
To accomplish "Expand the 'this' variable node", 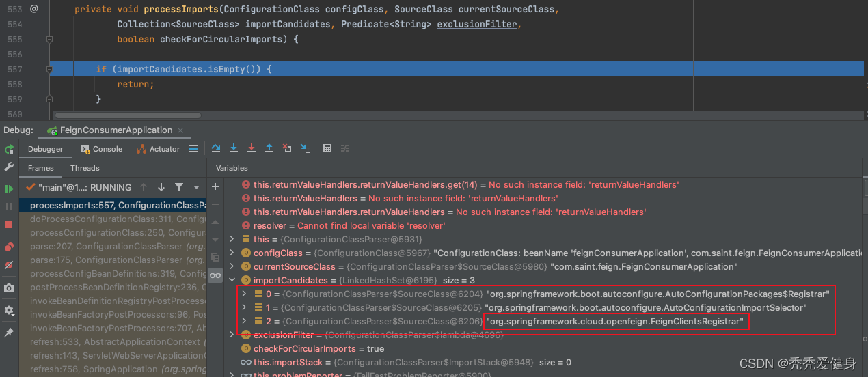I will (232, 239).
